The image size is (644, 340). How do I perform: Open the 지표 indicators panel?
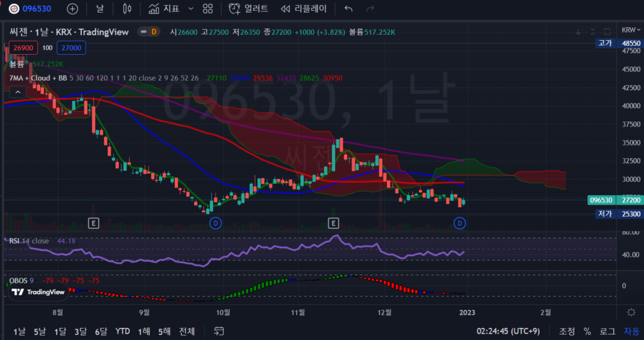coord(164,9)
